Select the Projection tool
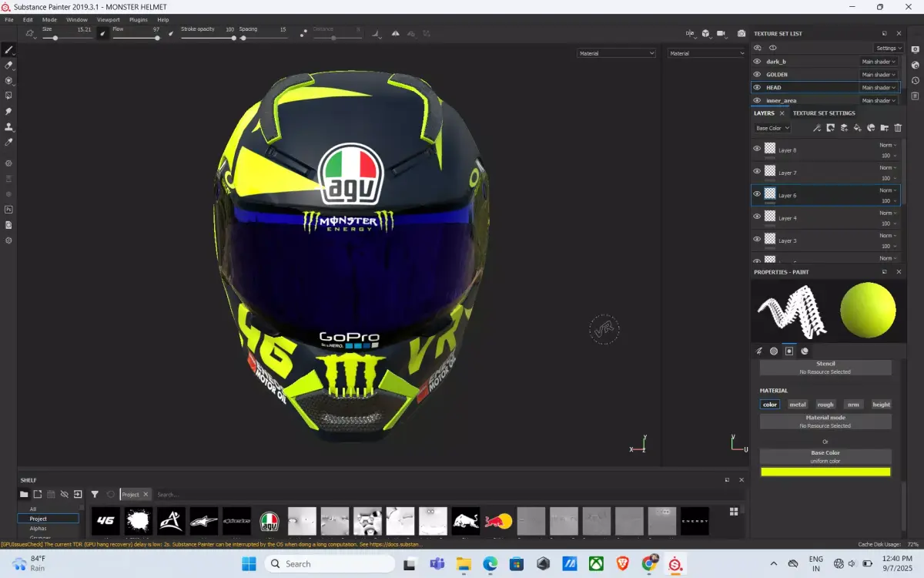924x578 pixels. click(x=8, y=80)
